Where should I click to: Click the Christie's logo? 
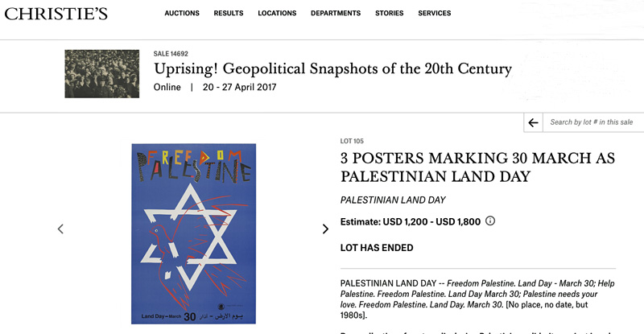click(56, 14)
